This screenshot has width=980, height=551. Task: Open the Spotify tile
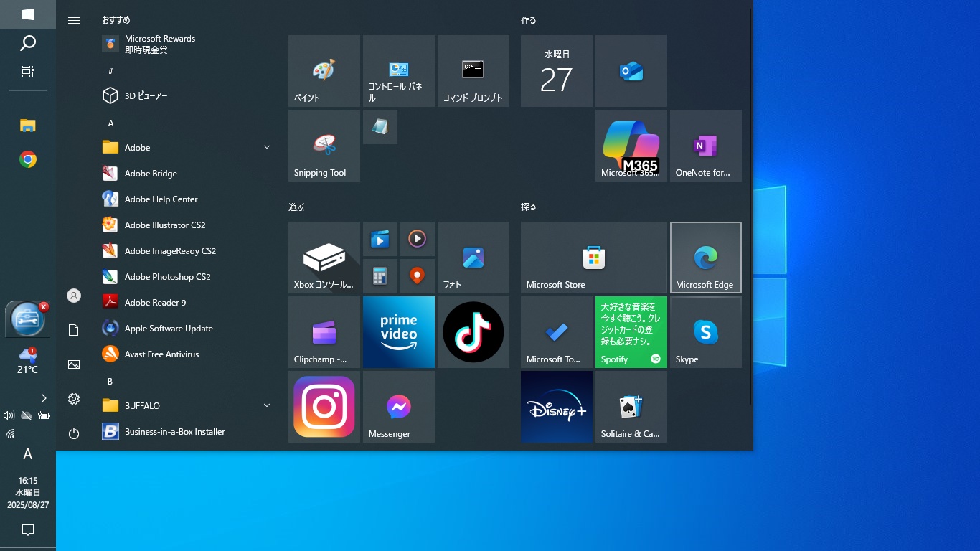[631, 332]
